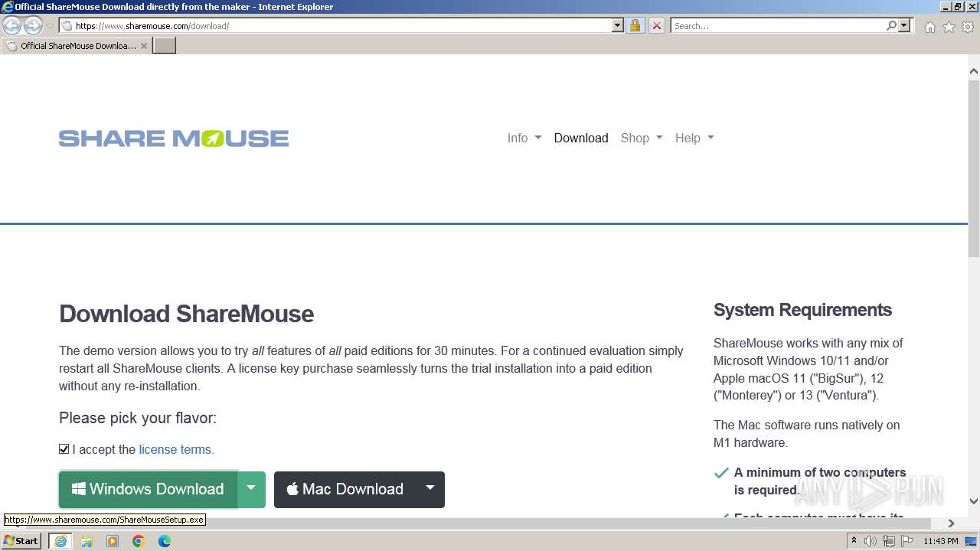Expand the Windows Download options arrow

tap(251, 489)
